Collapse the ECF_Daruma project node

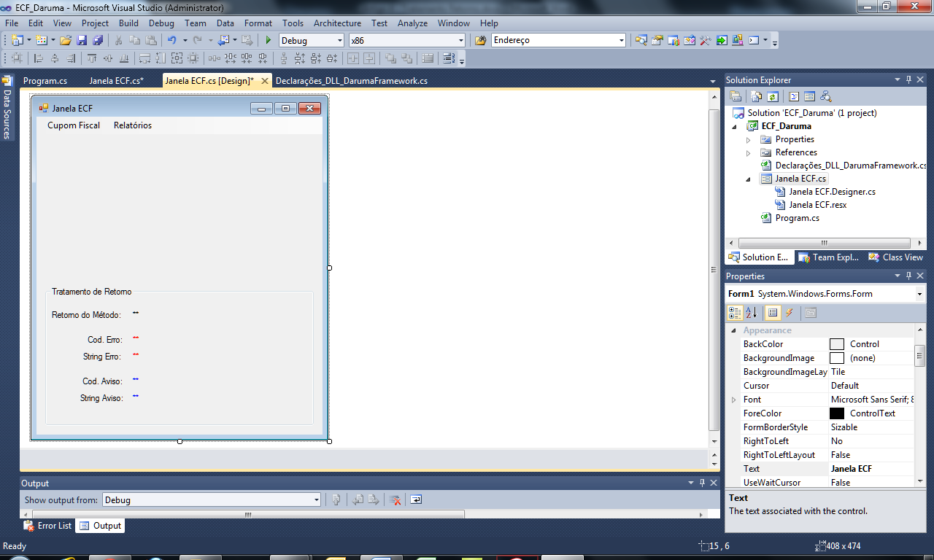click(x=736, y=126)
